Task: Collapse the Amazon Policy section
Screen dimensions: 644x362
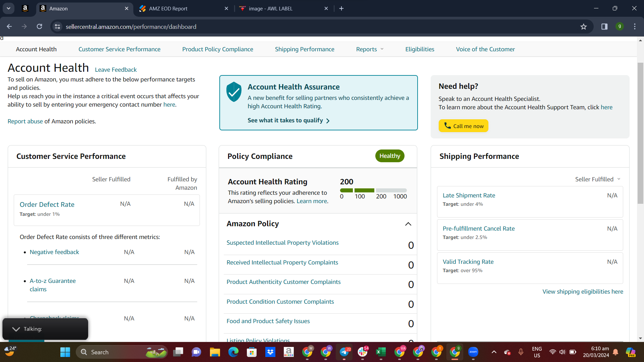Action: point(408,224)
